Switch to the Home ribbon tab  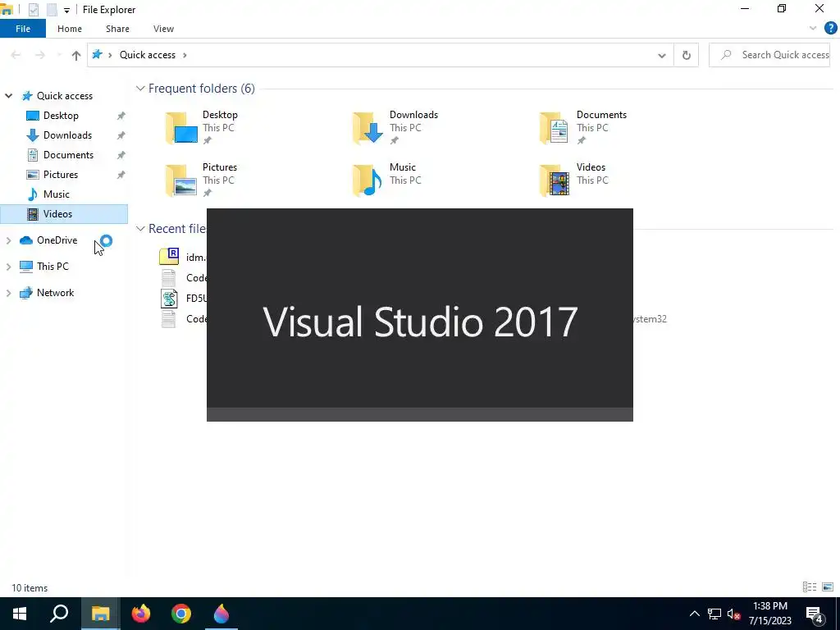(x=70, y=29)
